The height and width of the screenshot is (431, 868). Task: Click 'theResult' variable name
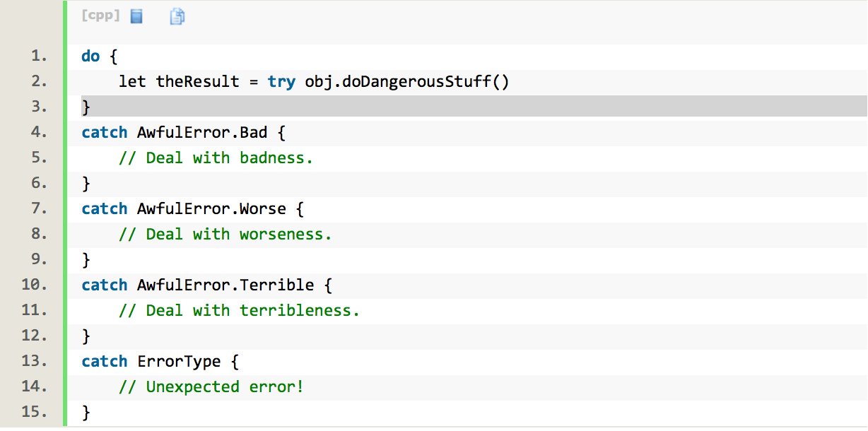pos(198,81)
